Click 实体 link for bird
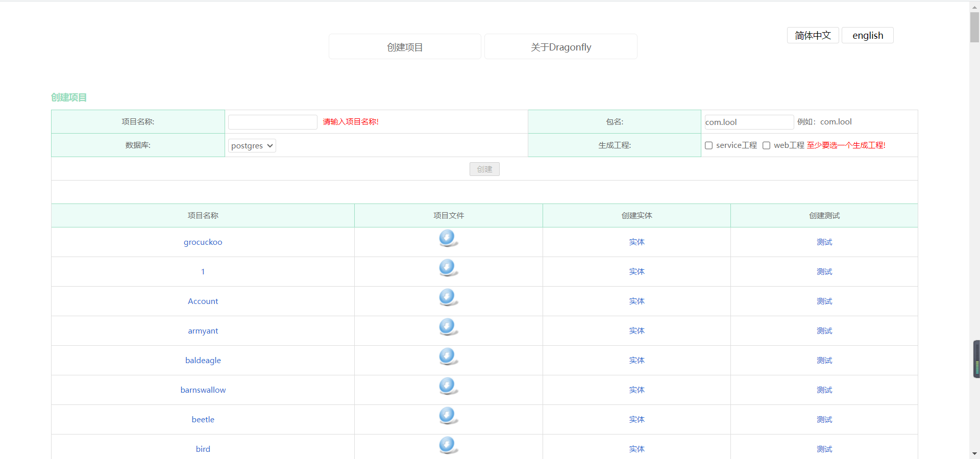980x459 pixels. click(x=637, y=449)
